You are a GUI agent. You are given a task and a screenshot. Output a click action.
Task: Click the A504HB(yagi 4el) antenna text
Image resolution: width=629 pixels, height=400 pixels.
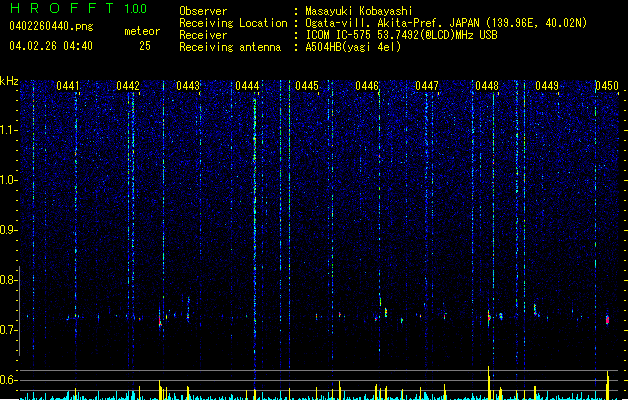353,47
